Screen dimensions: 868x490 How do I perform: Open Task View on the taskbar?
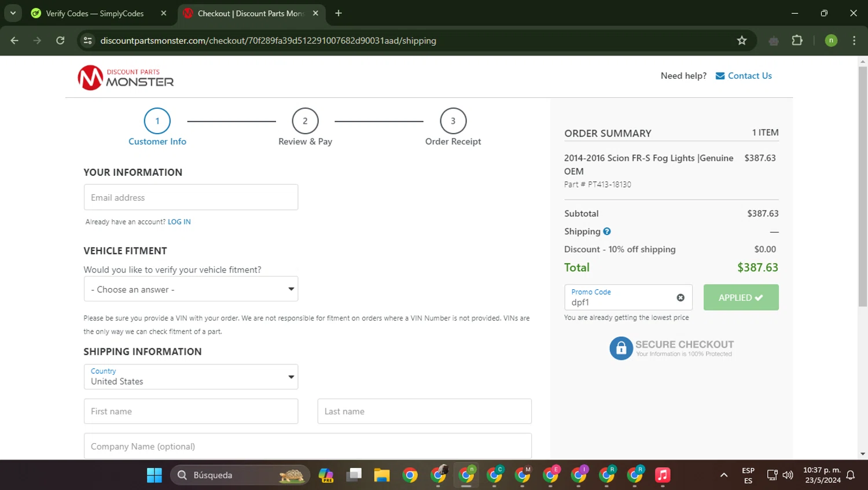[354, 475]
